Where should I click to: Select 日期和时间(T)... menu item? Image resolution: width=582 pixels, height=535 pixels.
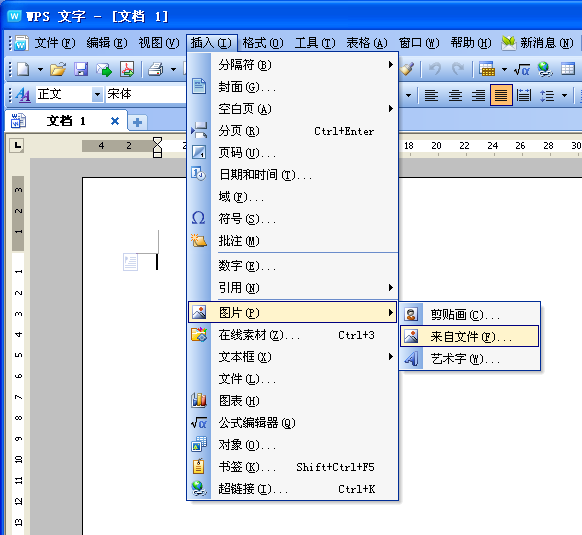pos(293,174)
